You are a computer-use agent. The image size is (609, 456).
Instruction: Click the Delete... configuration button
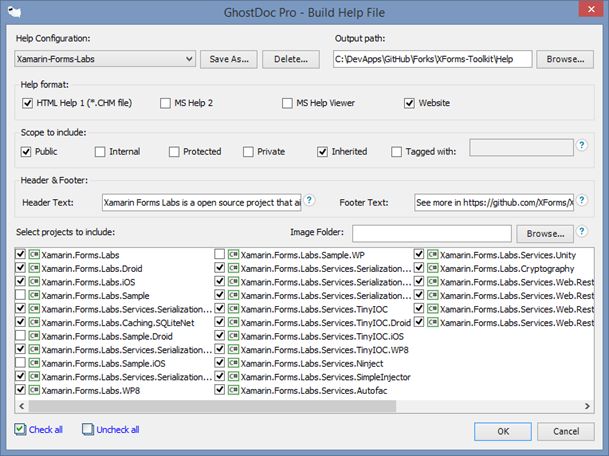click(x=290, y=59)
